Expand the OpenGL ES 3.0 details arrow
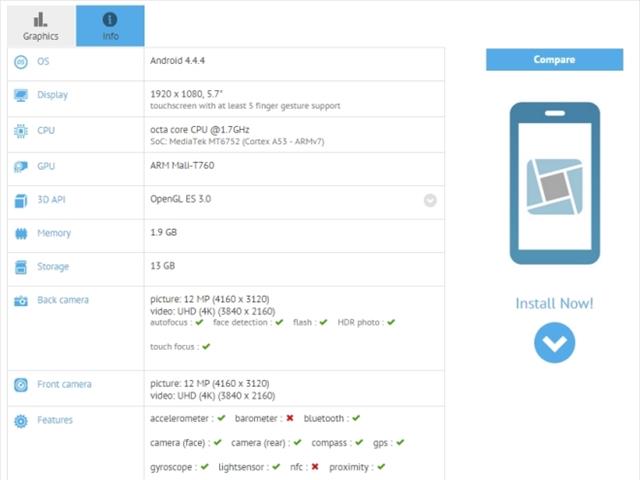 [x=430, y=200]
